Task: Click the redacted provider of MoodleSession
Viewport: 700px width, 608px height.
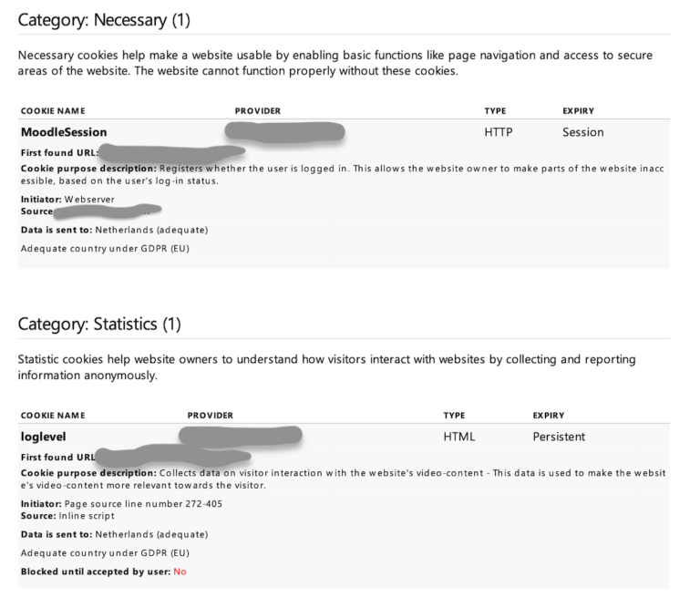Action: point(284,132)
